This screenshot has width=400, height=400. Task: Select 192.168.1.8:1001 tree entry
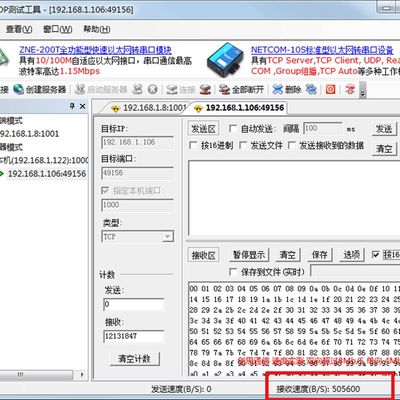(29, 134)
